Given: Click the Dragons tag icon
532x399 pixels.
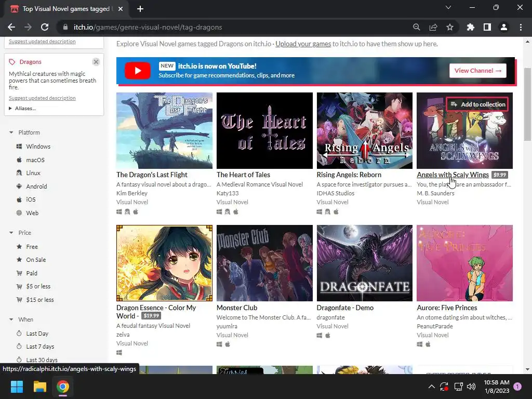Looking at the screenshot, I should [12, 62].
